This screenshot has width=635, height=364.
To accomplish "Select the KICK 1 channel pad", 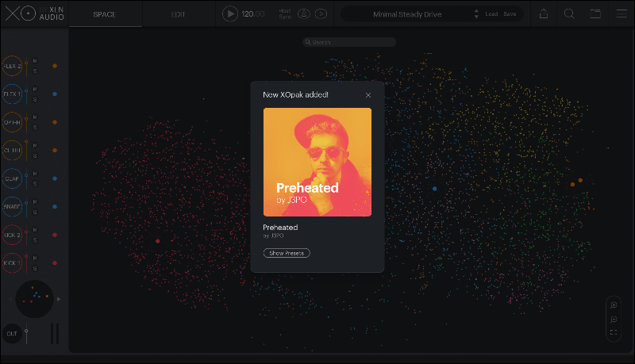I will (x=12, y=262).
